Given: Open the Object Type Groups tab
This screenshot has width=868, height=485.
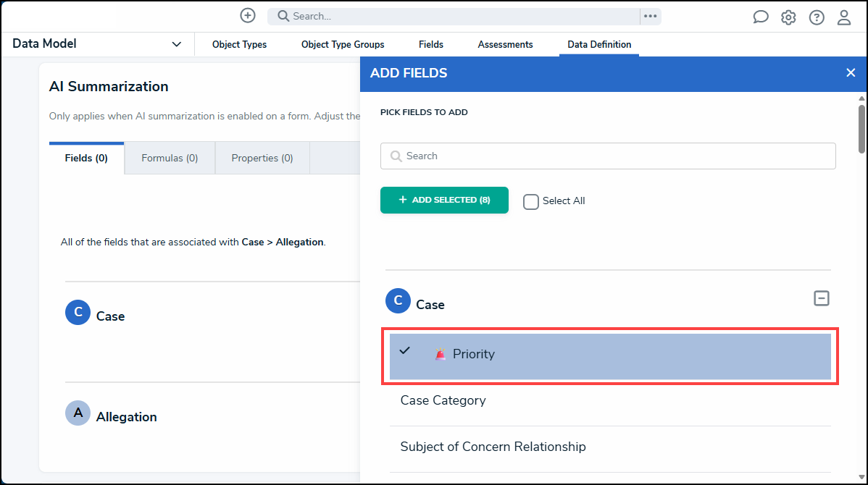Looking at the screenshot, I should (x=343, y=45).
